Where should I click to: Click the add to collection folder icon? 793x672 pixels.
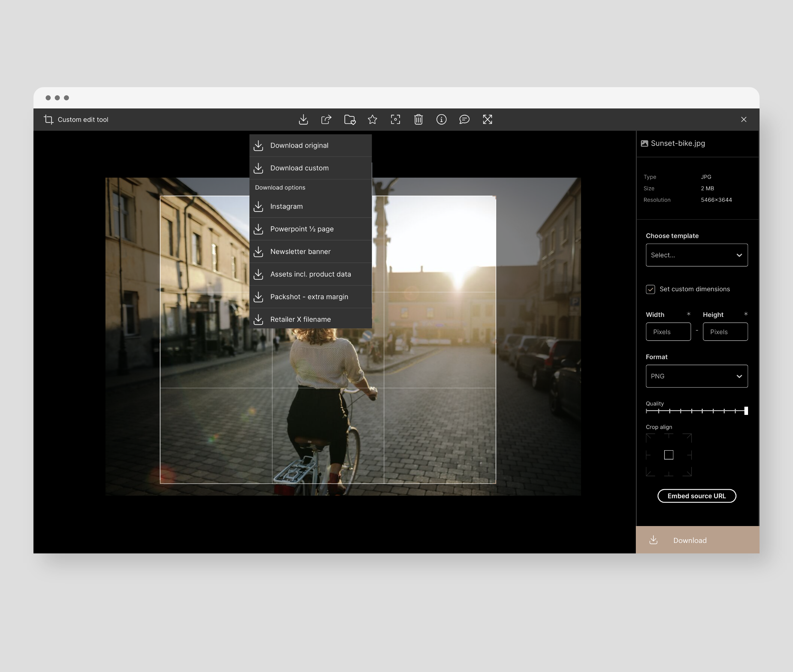pyautogui.click(x=350, y=120)
